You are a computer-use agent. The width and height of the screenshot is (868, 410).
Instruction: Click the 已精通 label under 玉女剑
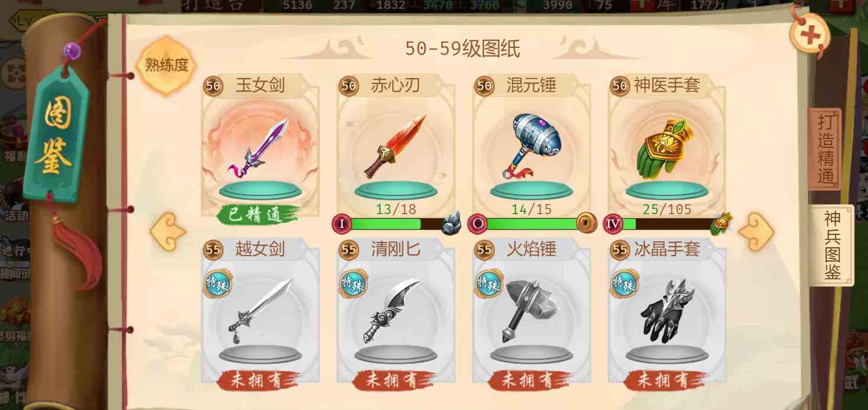(259, 215)
